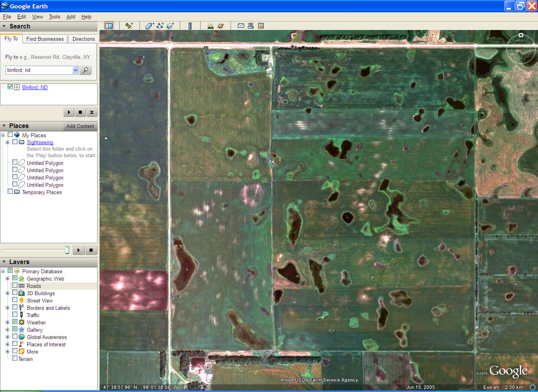Collapse the Places panel triangle
538x392 pixels.
[x=4, y=126]
